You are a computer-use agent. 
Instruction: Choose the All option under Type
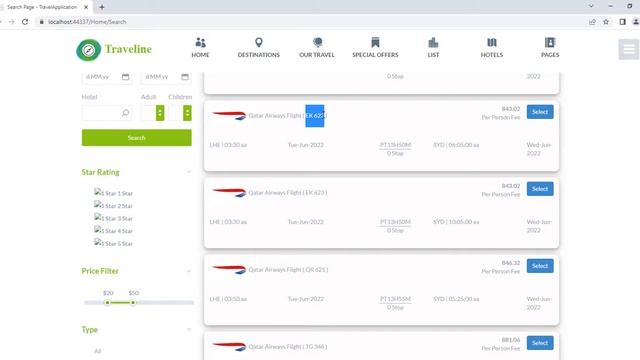[98, 351]
